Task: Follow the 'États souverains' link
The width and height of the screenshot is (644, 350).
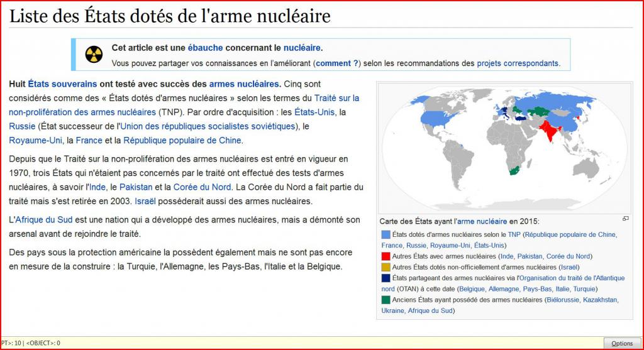Action: [62, 84]
